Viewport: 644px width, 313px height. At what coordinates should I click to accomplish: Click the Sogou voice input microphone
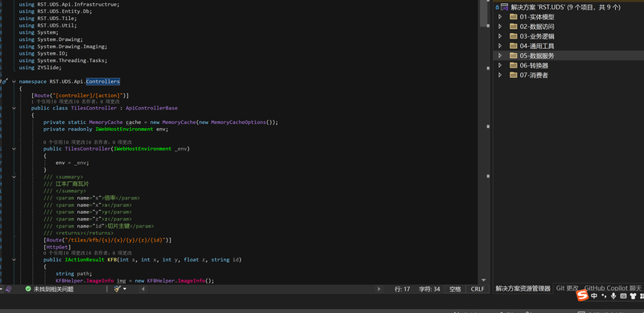pyautogui.click(x=613, y=296)
